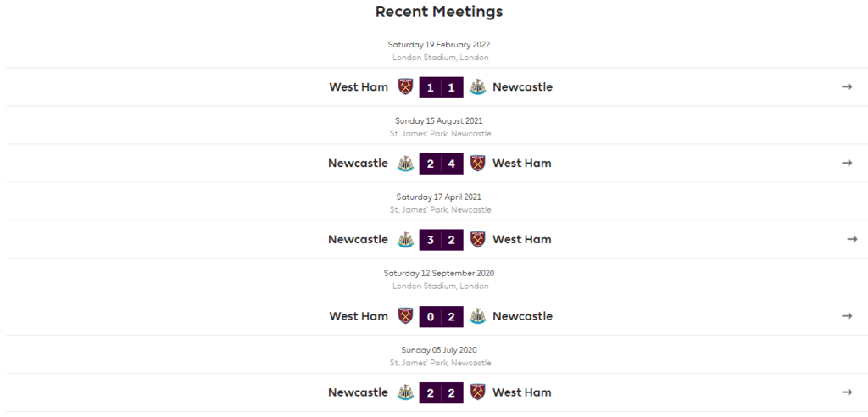Click West Ham crest in 0-2 match
Screen dimensions: 868x417
pos(406,316)
